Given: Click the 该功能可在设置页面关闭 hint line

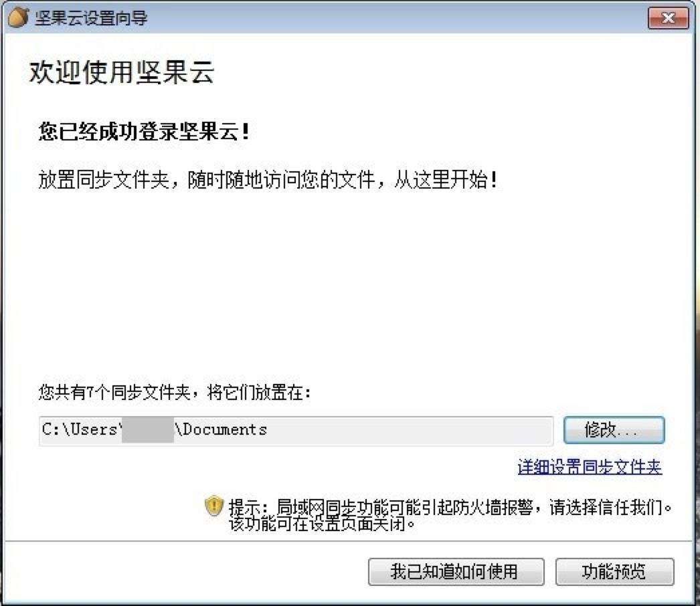Looking at the screenshot, I should click(322, 524).
